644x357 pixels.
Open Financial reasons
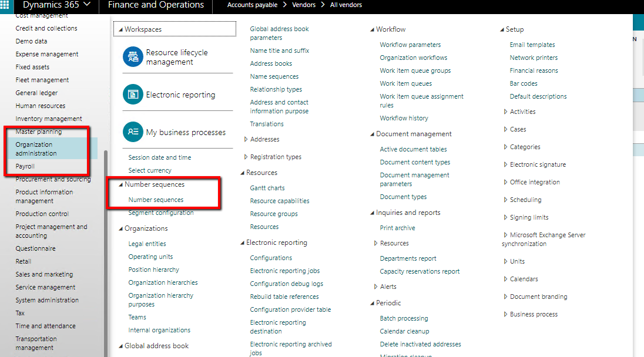point(534,70)
